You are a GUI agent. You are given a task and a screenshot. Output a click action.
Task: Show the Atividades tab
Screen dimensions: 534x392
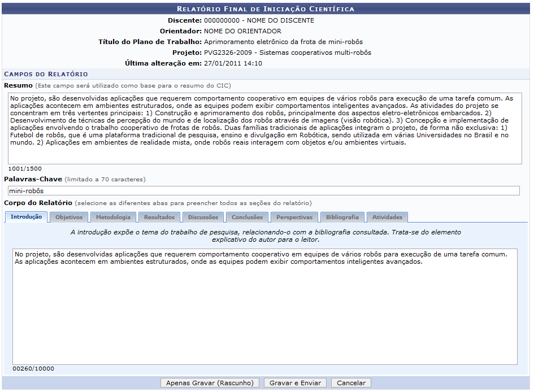[387, 217]
